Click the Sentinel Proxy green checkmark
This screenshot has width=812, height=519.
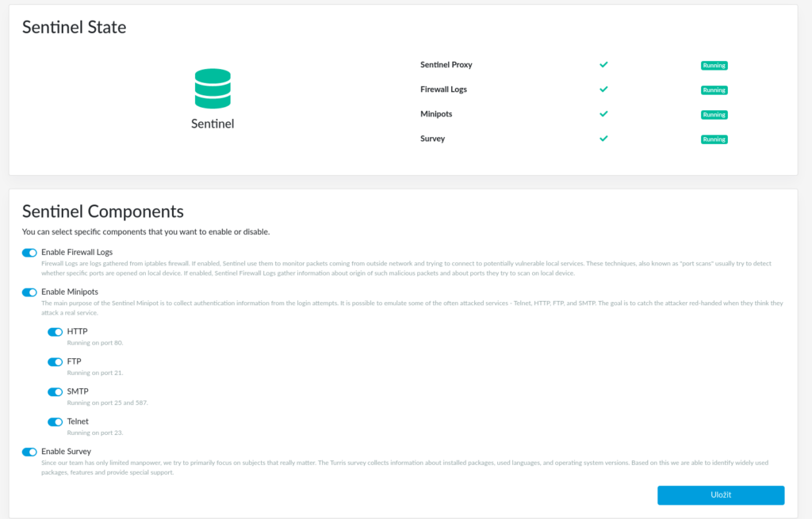pyautogui.click(x=603, y=65)
